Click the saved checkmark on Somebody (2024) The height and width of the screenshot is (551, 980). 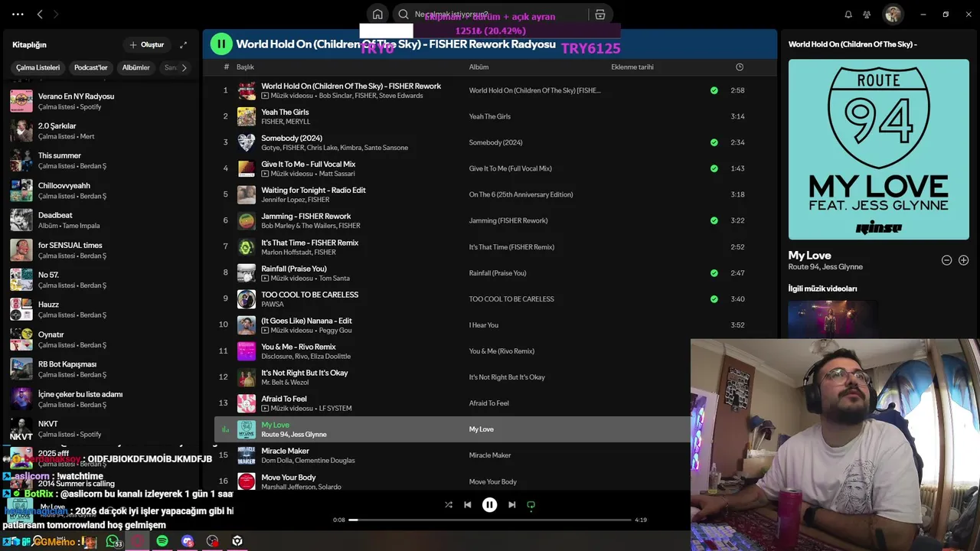[714, 142]
